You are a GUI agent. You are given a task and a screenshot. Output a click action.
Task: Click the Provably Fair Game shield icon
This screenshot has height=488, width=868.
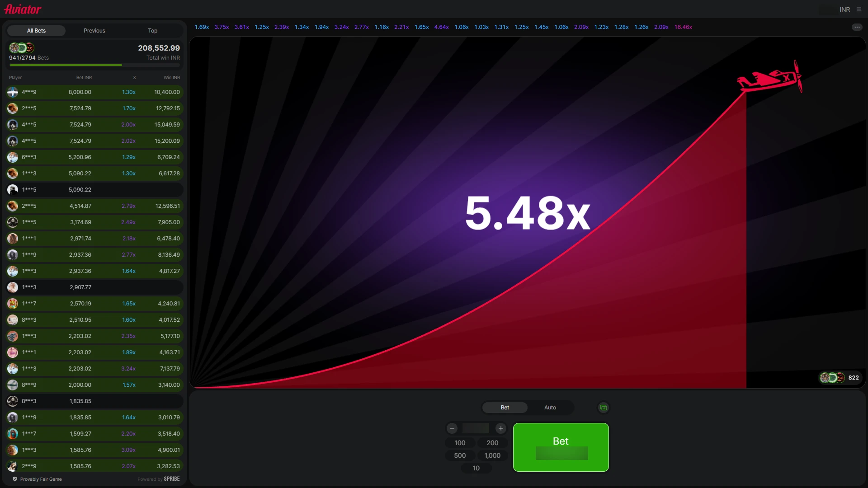(x=14, y=479)
